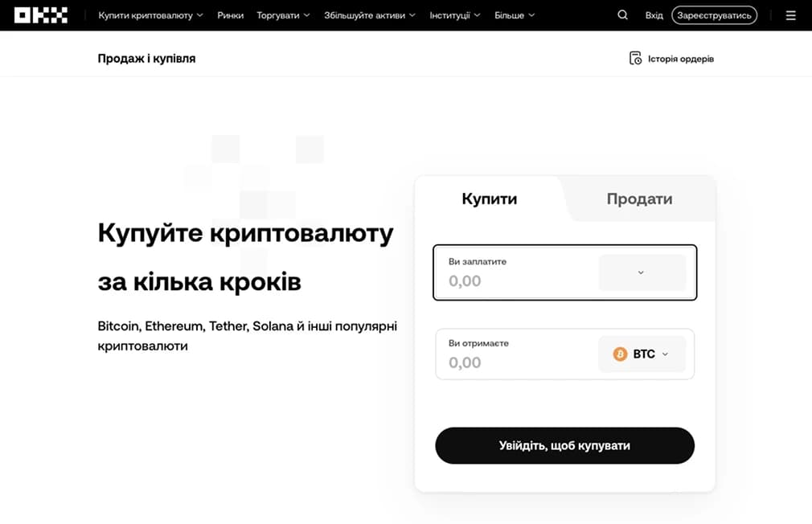
Task: Open search with the magnifier icon
Action: [622, 15]
